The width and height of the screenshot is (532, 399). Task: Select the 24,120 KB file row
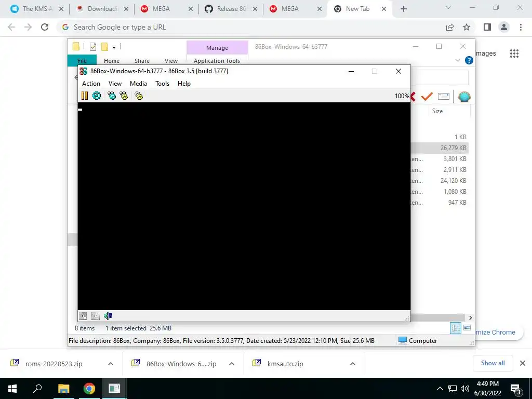(x=441, y=180)
